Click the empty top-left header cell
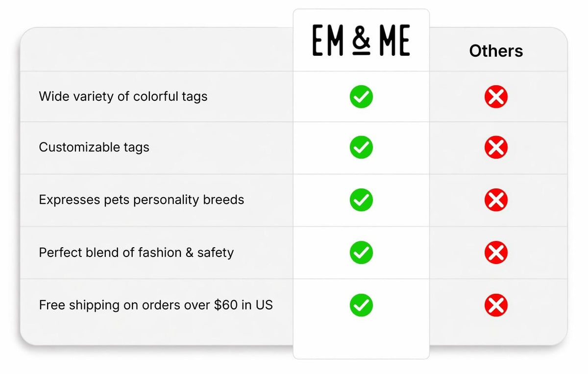The height and width of the screenshot is (374, 588). tap(156, 50)
